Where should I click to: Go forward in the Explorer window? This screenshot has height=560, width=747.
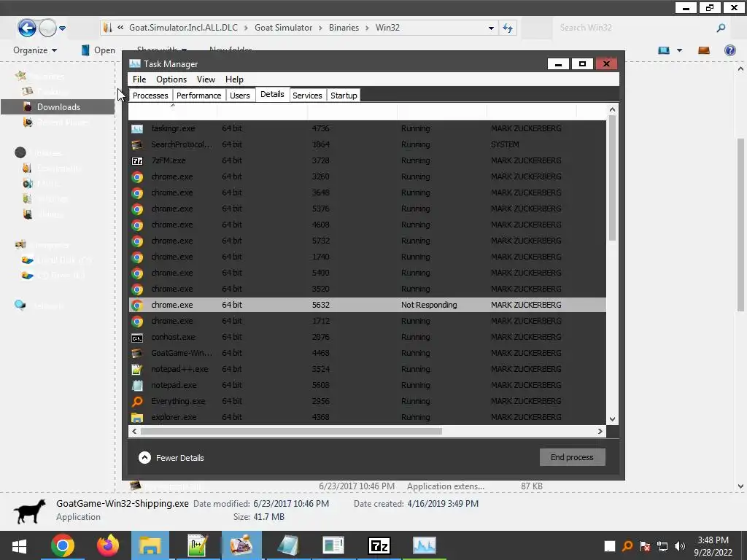47,28
